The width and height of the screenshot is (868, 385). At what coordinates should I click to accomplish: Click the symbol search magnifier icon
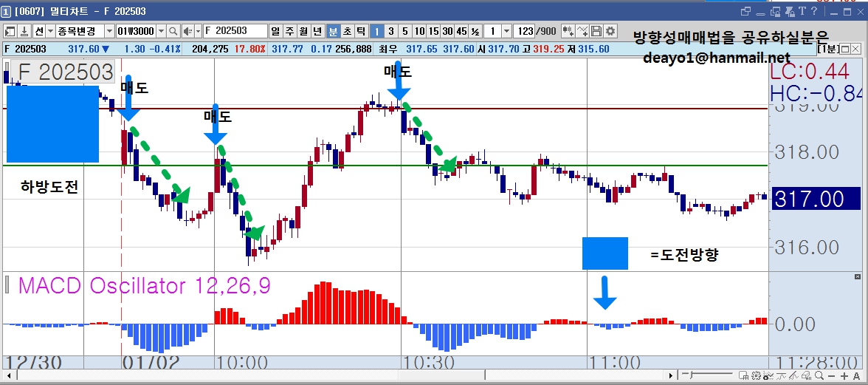click(173, 31)
